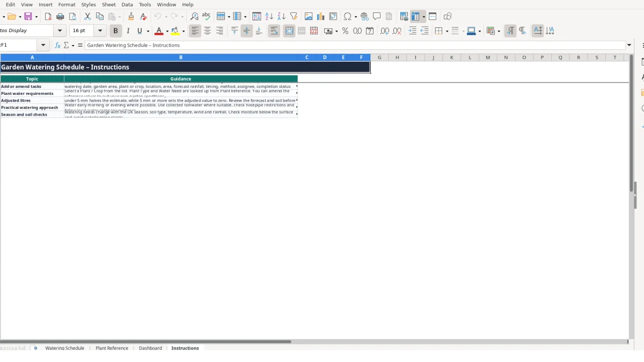Open the Function Wizard
644x362 pixels.
click(x=58, y=46)
